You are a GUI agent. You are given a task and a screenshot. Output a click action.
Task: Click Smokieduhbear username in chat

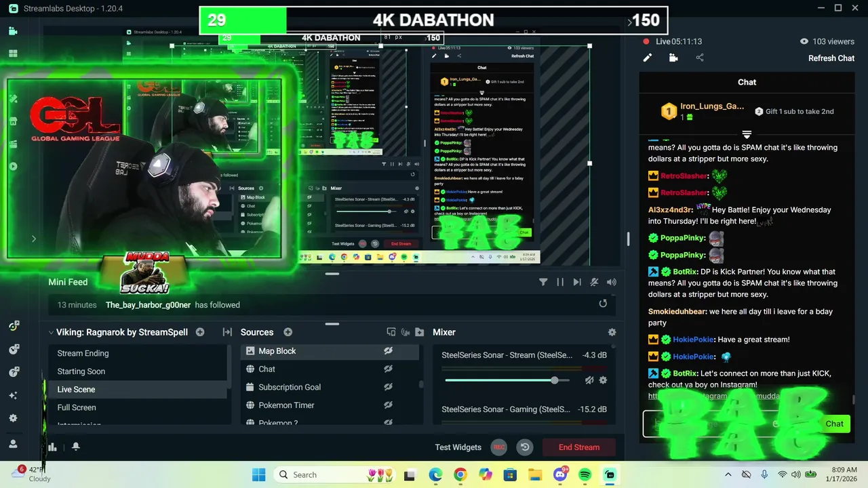coord(677,312)
